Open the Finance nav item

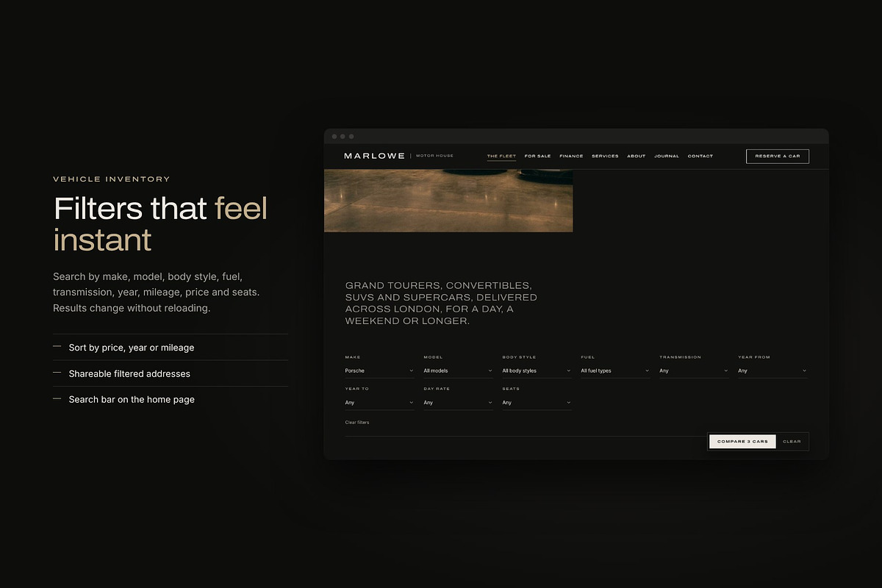click(x=571, y=156)
